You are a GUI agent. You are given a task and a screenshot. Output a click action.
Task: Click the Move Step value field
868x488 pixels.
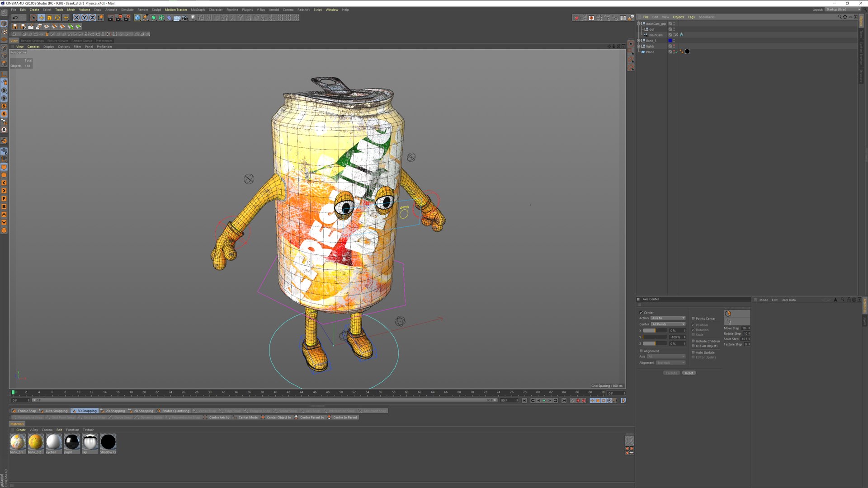click(745, 328)
